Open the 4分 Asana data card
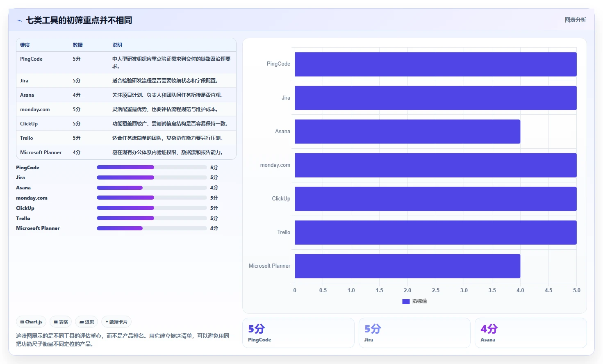 click(531, 333)
